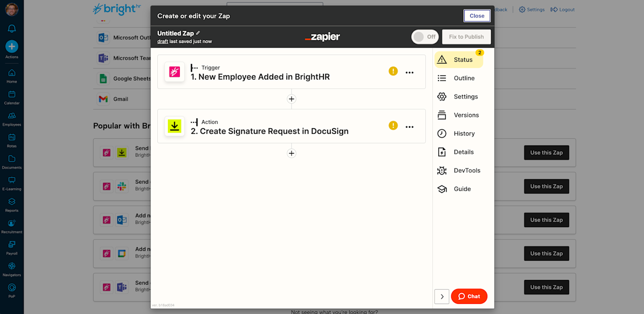Viewport: 644px width, 314px height.
Task: Open Calendar in sidebar
Action: [x=11, y=97]
